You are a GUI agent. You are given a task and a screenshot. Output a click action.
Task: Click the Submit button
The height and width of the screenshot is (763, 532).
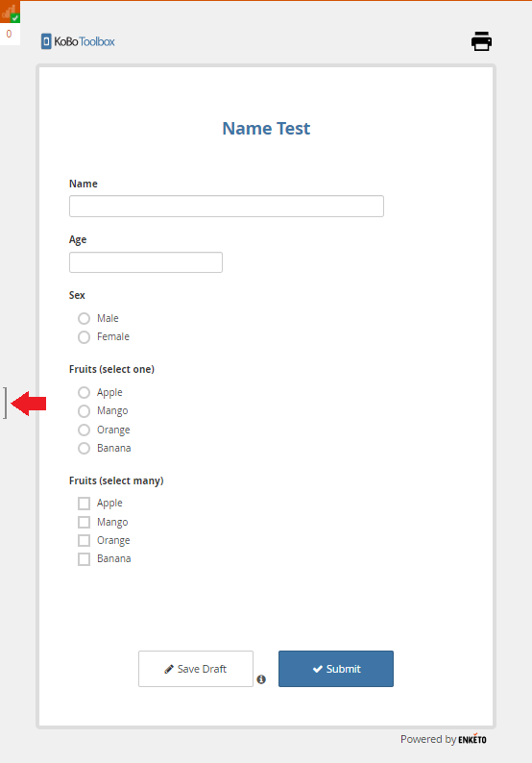336,669
